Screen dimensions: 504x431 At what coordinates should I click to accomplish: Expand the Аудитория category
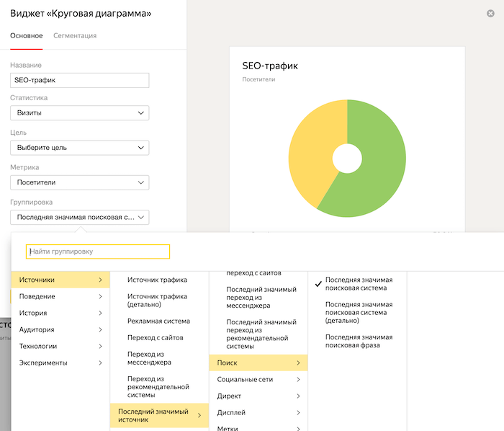[60, 329]
